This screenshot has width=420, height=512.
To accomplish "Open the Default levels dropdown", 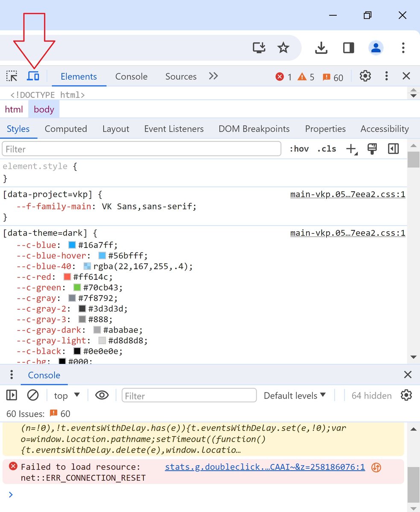I will pos(295,396).
